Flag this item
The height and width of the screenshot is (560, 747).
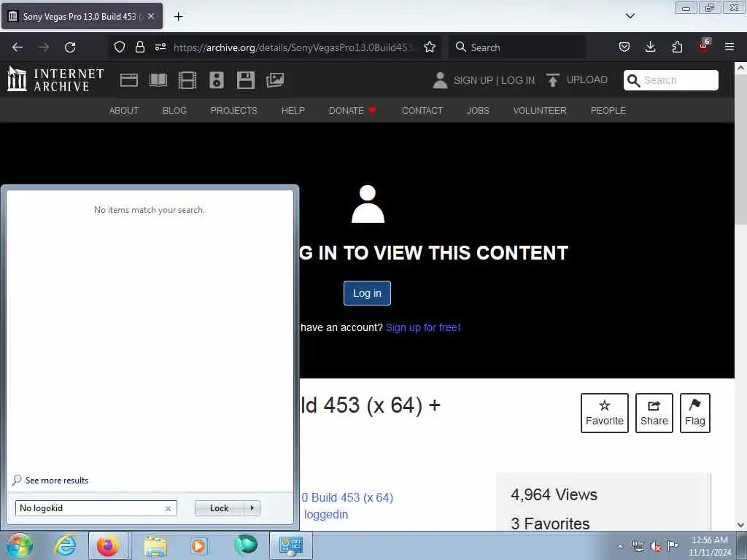point(695,413)
